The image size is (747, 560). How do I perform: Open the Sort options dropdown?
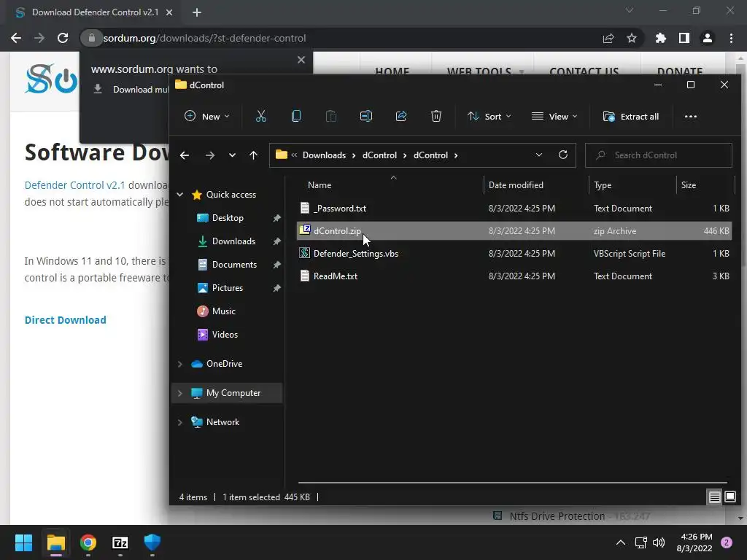coord(489,116)
